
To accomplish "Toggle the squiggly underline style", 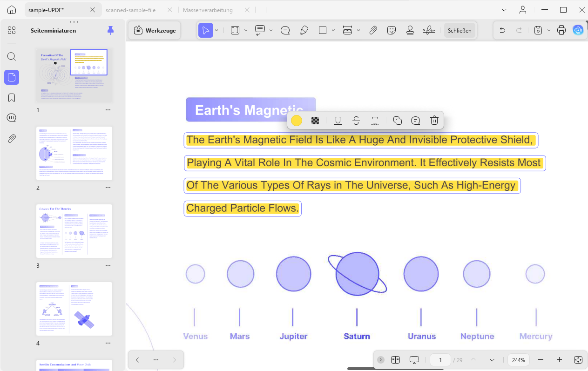I will coord(375,121).
